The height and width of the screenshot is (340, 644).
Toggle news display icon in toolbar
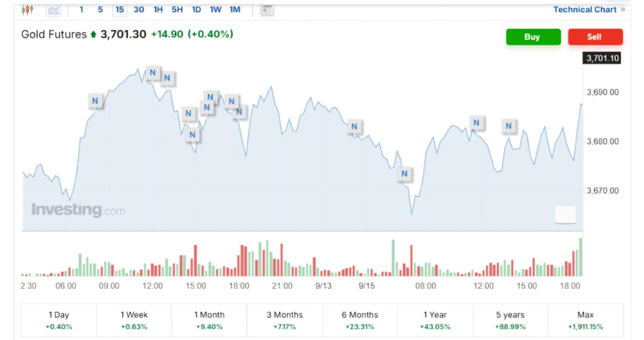[267, 10]
